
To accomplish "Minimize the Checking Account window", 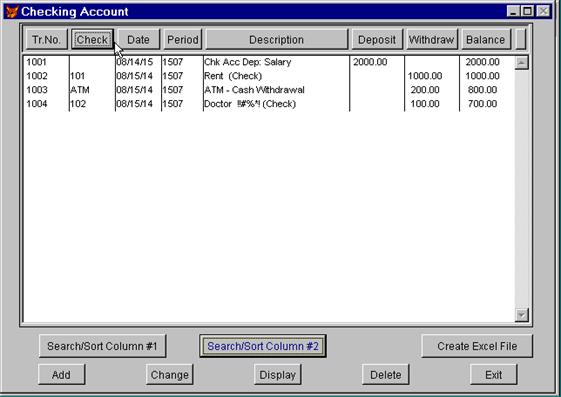I will [x=513, y=11].
